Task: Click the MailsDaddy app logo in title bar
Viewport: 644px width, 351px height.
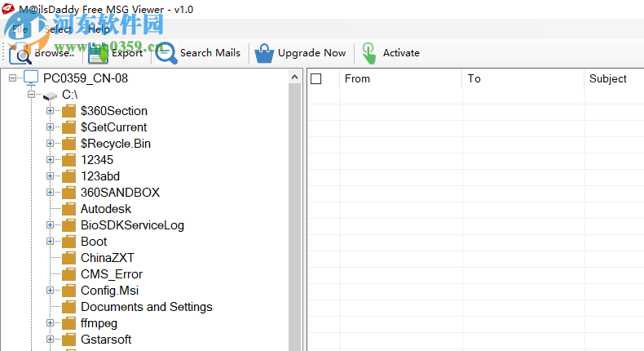Action: coord(8,9)
